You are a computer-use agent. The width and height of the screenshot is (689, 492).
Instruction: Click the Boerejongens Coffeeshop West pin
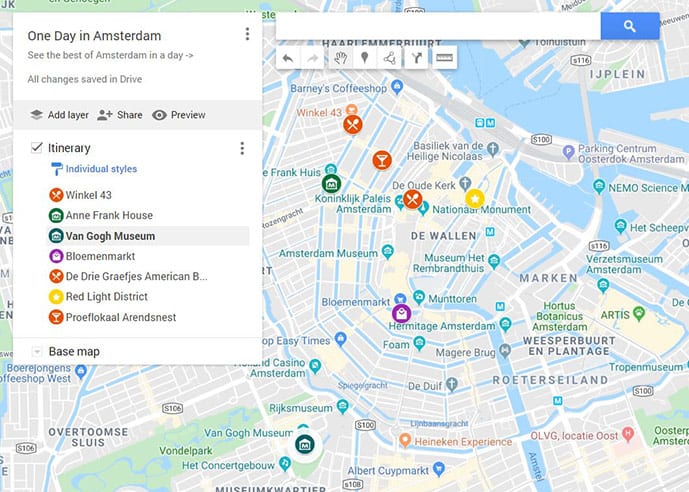tap(80, 371)
